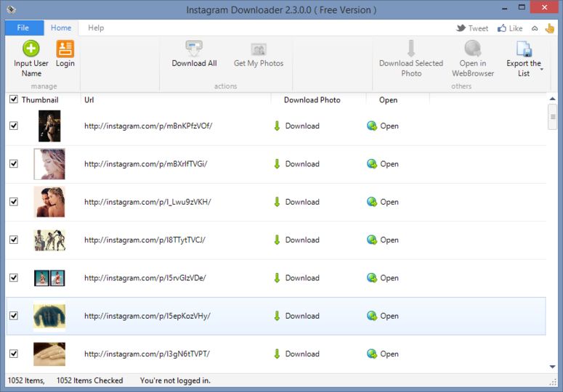Image resolution: width=563 pixels, height=392 pixels.
Task: Open the File menu tab
Action: pos(24,28)
